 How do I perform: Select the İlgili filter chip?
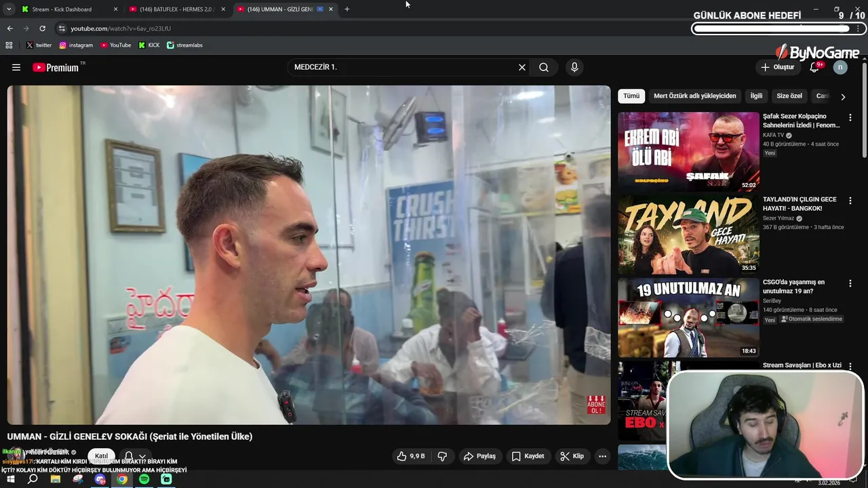(756, 96)
